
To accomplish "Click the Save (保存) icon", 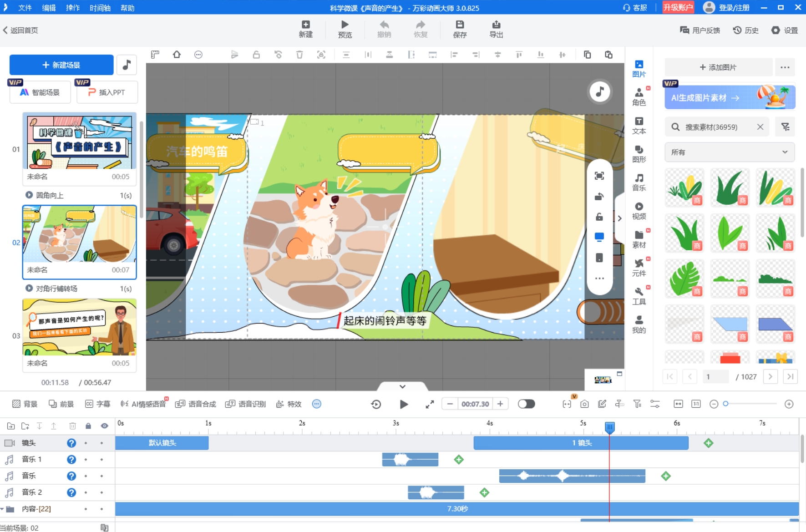I will coord(459,29).
